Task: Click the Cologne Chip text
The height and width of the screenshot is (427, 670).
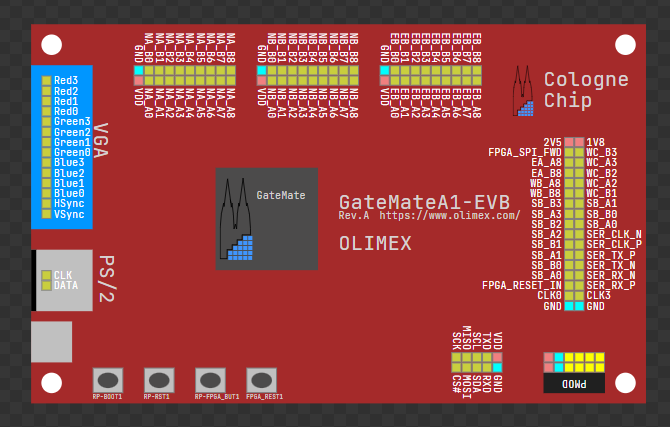Action: point(586,91)
